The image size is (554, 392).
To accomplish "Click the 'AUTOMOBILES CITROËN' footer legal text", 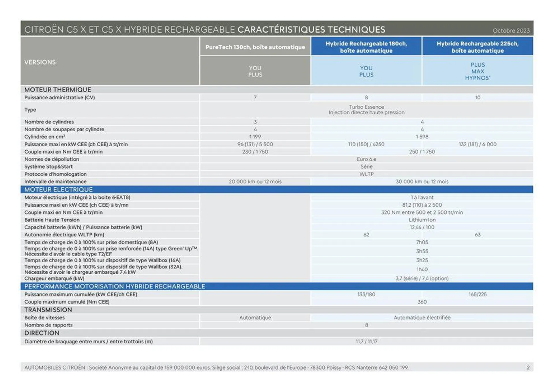I will pyautogui.click(x=216, y=367).
